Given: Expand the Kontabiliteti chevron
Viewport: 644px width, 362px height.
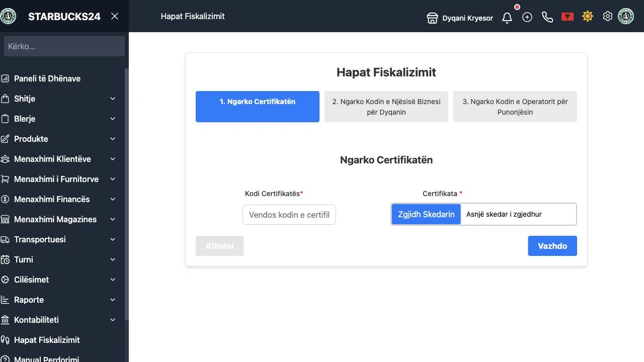Looking at the screenshot, I should click(113, 320).
